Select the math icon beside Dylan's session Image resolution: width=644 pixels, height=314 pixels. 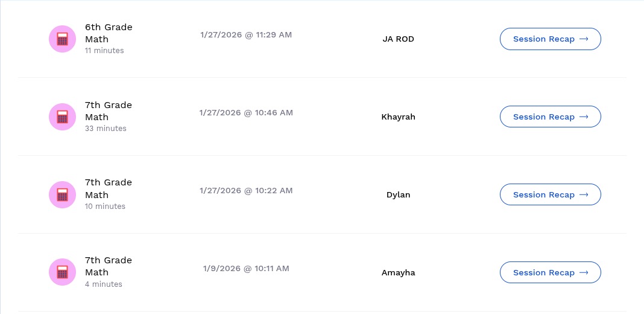(62, 194)
